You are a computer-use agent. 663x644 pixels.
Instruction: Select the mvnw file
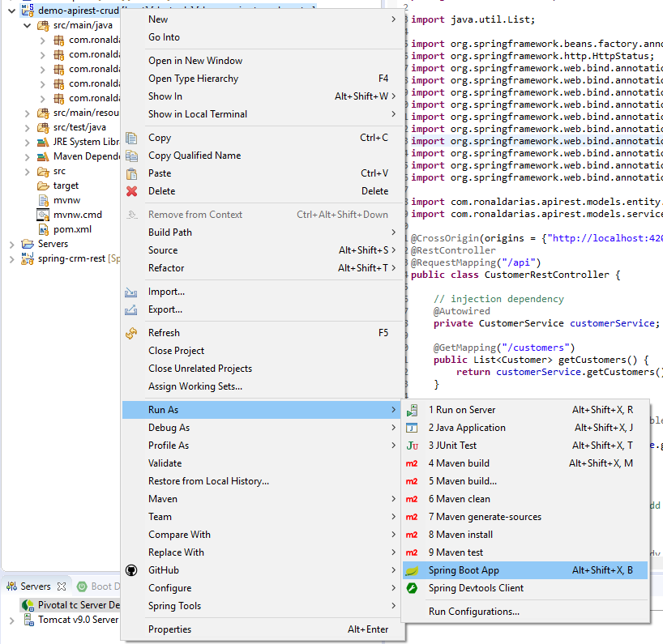(x=66, y=200)
